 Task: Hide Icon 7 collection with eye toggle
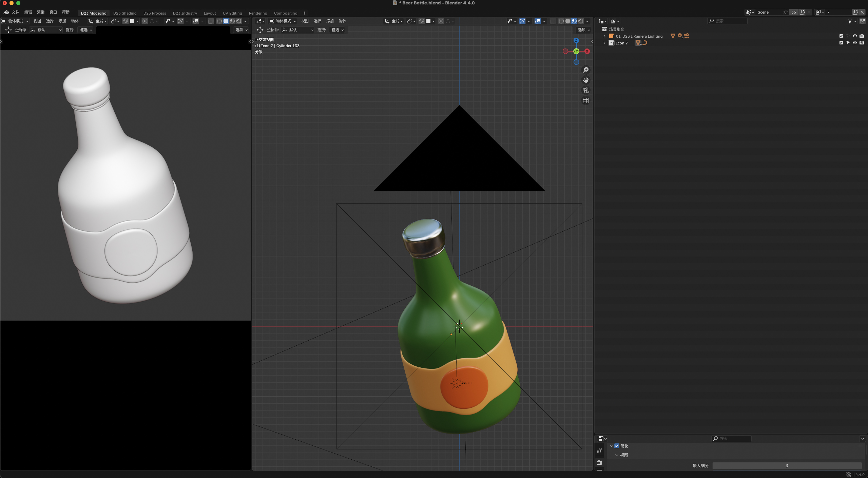click(x=855, y=43)
